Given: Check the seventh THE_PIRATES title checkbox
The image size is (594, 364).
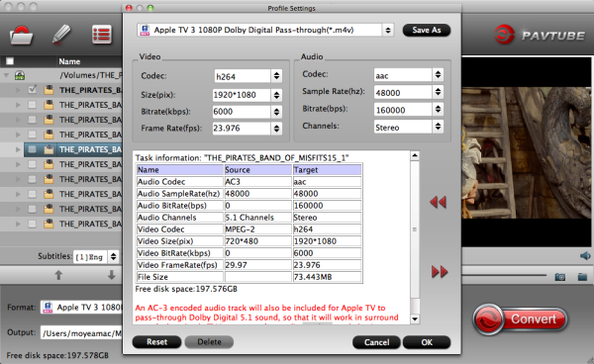Looking at the screenshot, I should click(33, 179).
